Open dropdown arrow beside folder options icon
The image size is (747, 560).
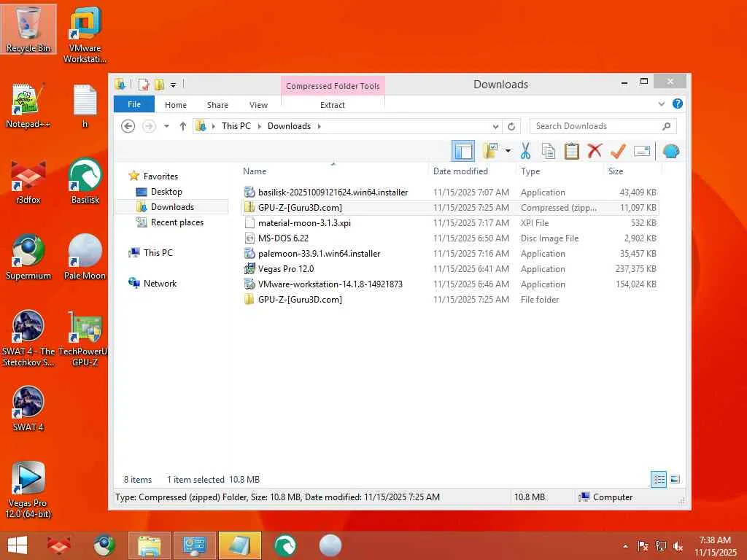point(508,152)
